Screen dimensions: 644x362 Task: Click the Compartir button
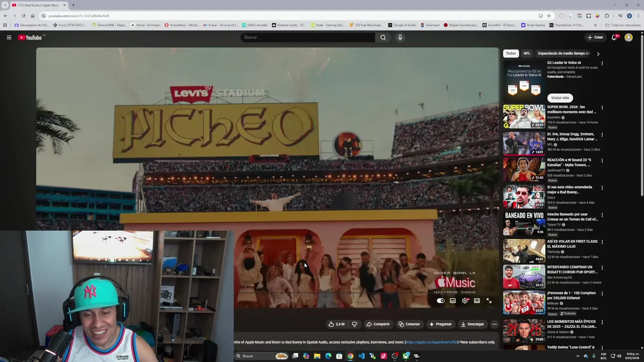[x=378, y=324]
